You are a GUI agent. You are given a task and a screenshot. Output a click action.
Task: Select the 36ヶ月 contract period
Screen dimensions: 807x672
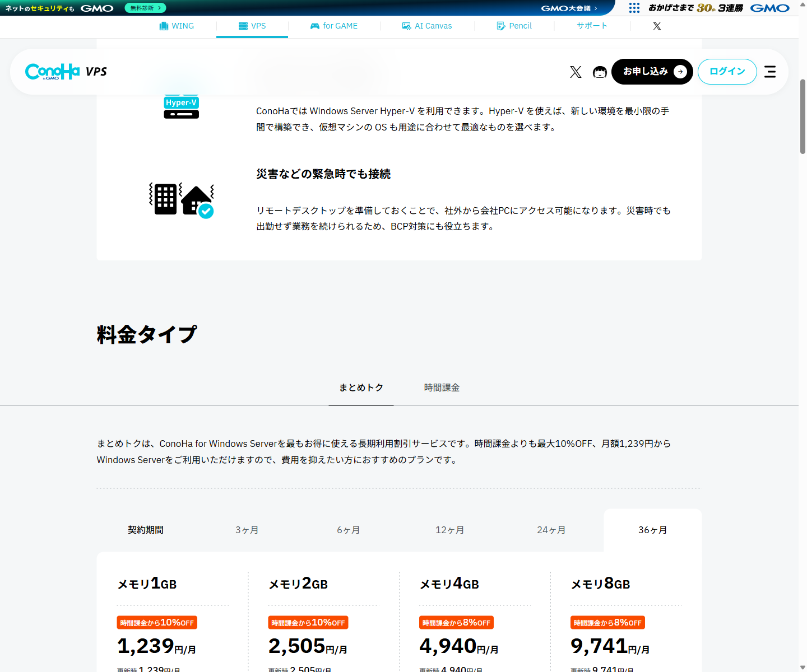(653, 530)
